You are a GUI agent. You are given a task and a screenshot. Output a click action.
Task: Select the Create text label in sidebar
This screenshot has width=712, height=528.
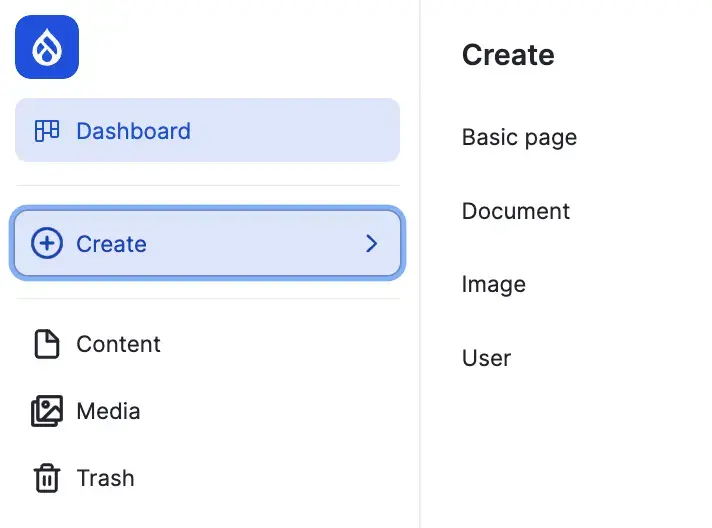tap(111, 244)
